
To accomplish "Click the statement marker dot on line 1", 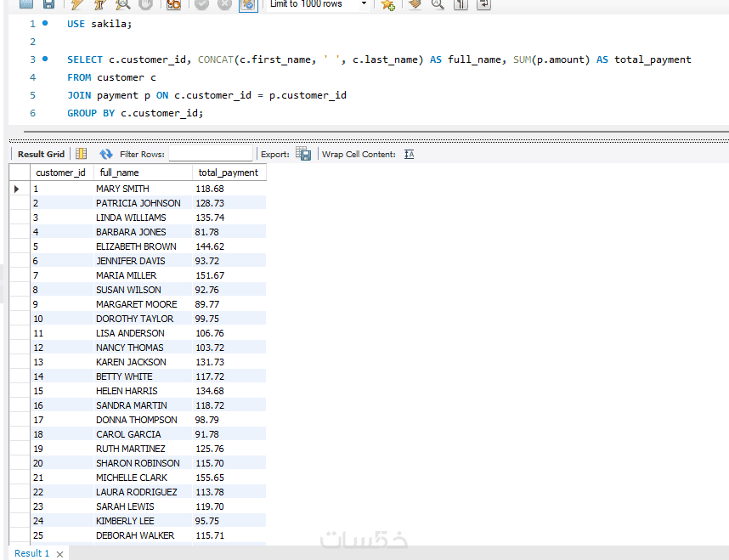I will click(45, 23).
